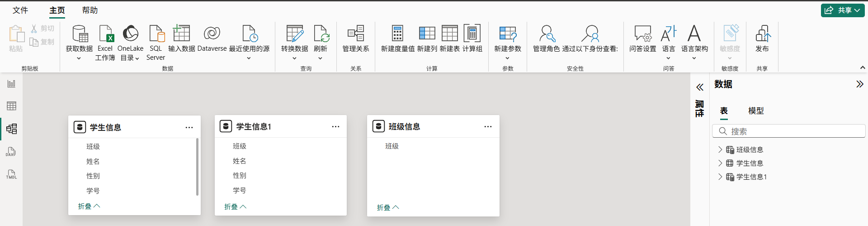Collapse the 学生信息 table card
This screenshot has width=868, height=226.
pos(89,206)
